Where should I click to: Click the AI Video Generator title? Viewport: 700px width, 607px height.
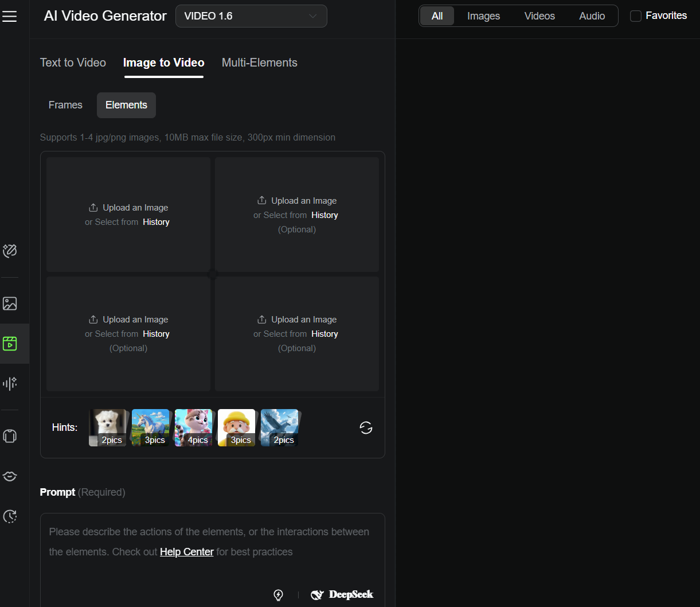click(x=105, y=16)
